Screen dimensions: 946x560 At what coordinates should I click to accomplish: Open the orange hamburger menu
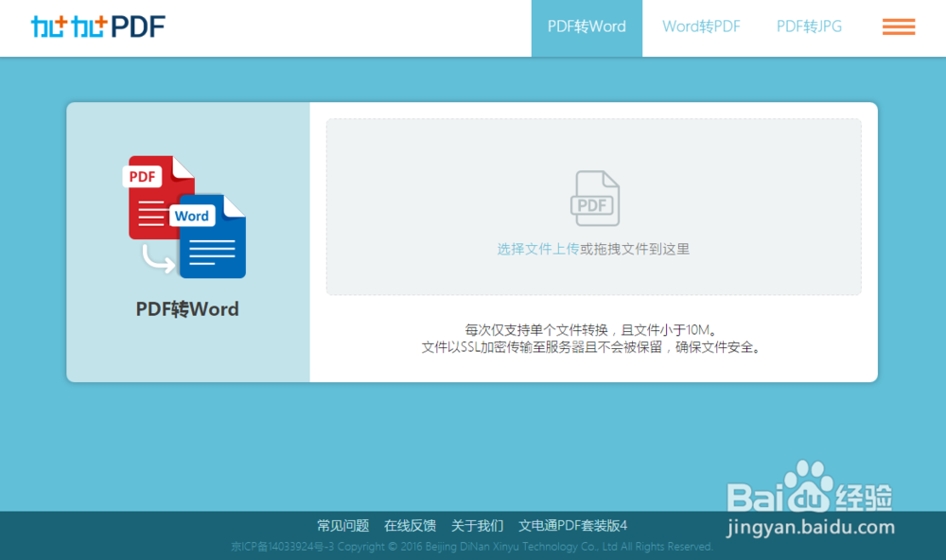897,27
